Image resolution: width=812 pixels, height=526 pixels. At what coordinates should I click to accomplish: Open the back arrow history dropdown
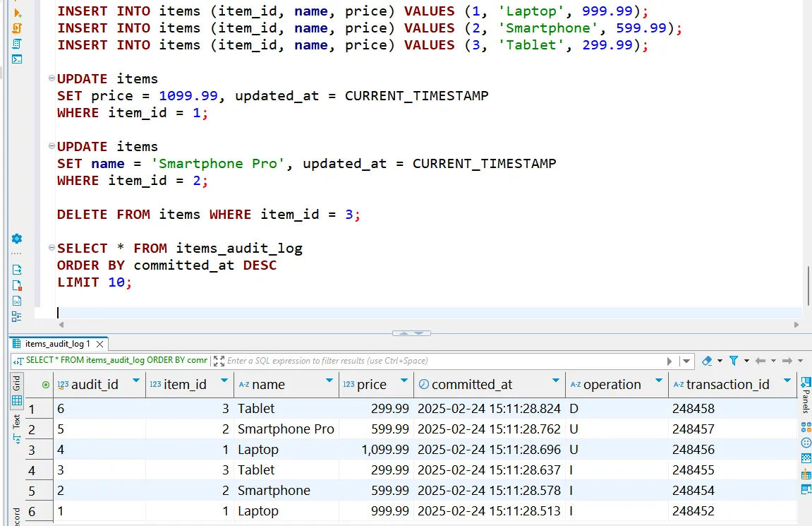(774, 361)
